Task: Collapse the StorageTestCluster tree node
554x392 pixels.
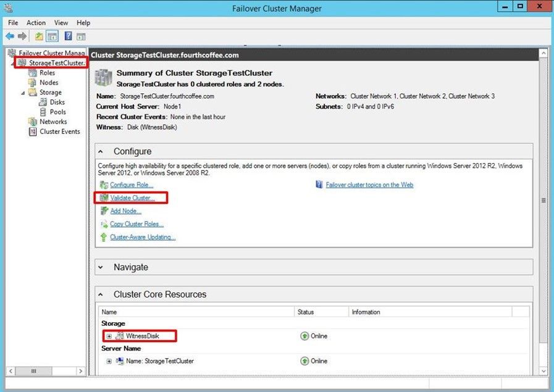Action: tap(13, 64)
